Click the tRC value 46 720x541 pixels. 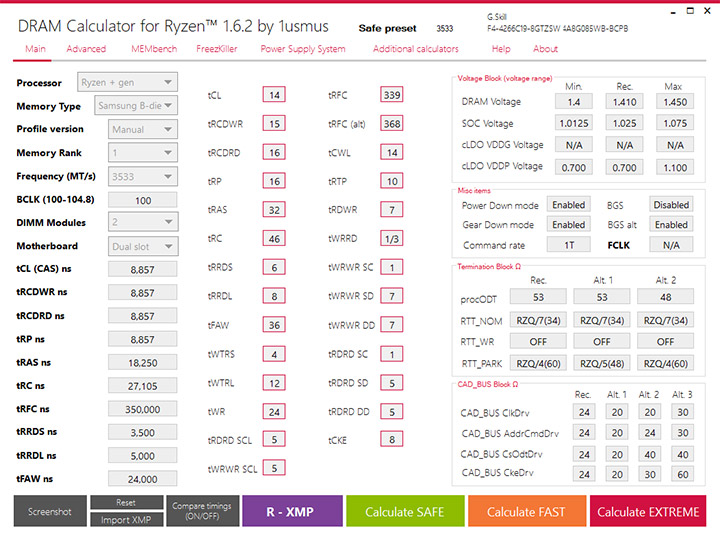click(x=274, y=239)
